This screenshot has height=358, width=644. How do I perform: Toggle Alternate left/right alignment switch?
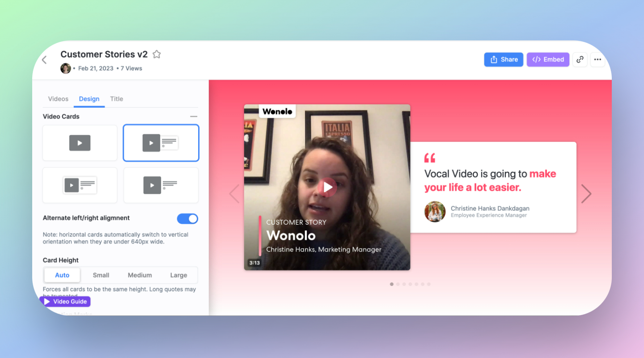(x=187, y=218)
